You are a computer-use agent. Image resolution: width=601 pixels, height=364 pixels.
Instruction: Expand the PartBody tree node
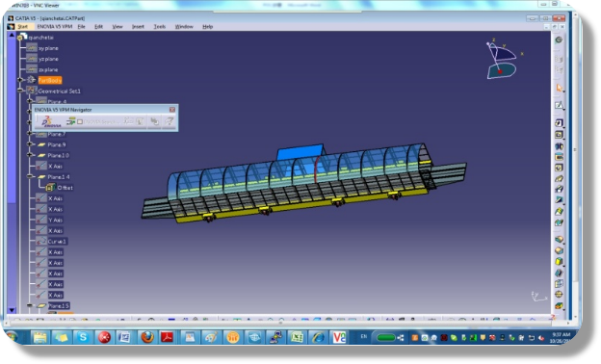coord(20,80)
